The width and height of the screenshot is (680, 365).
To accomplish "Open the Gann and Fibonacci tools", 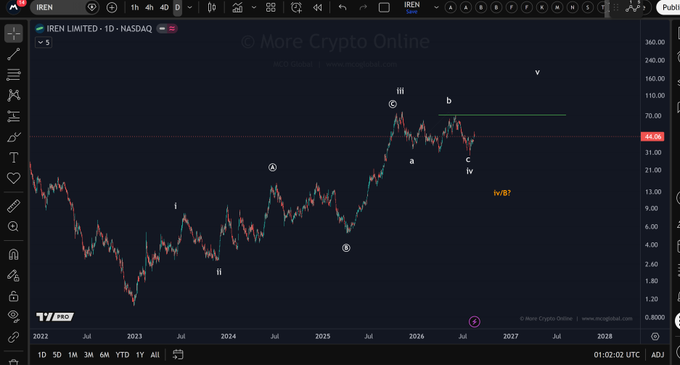I will (13, 75).
